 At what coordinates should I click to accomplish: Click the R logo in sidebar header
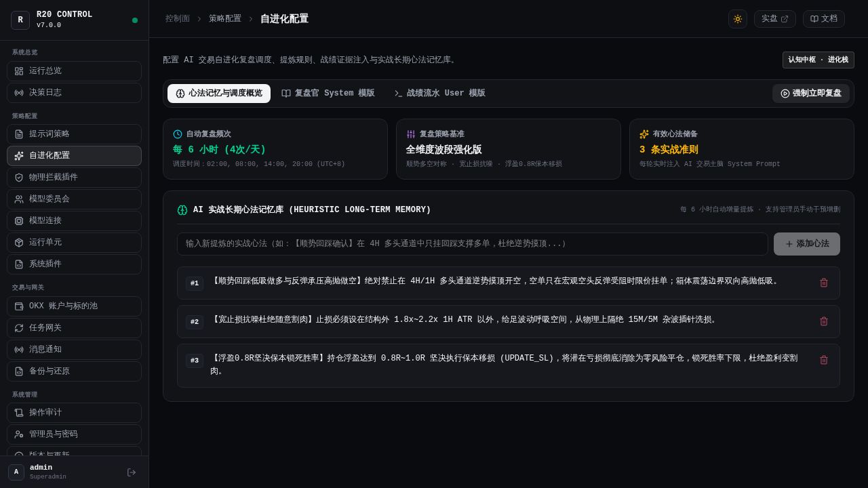click(20, 20)
